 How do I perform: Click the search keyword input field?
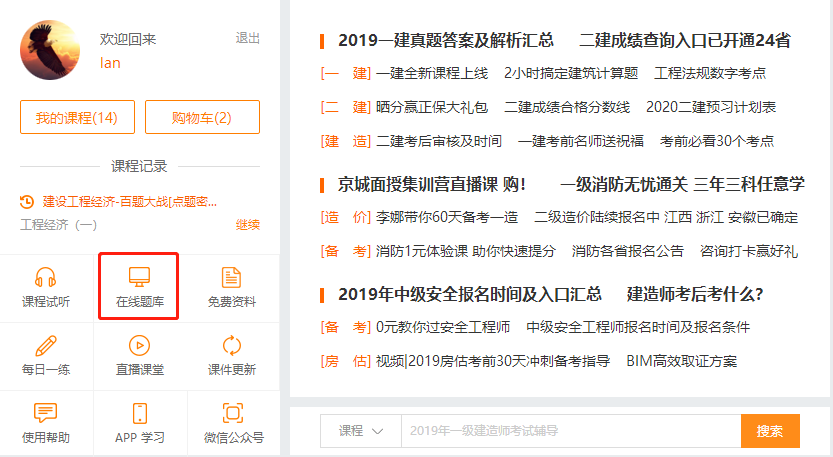[x=570, y=431]
